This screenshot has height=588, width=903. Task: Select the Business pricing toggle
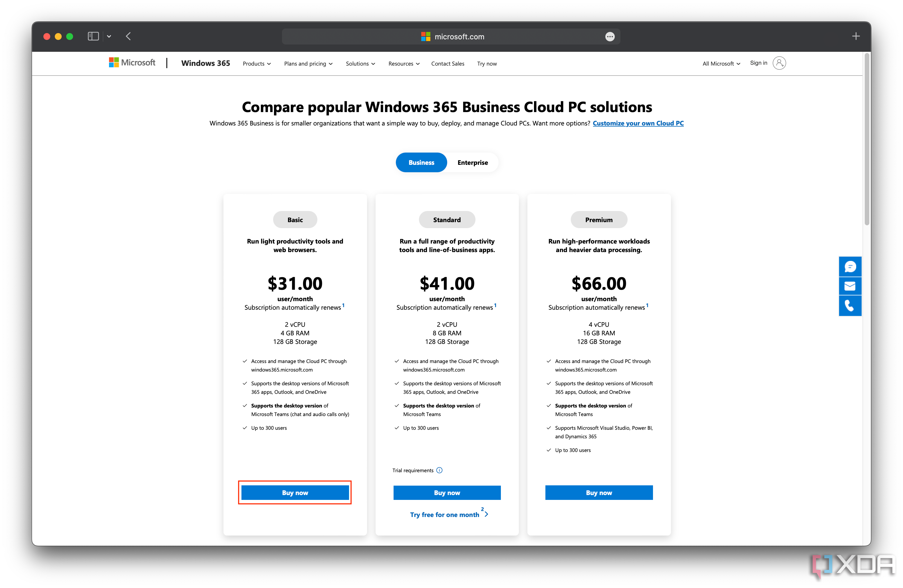click(421, 162)
